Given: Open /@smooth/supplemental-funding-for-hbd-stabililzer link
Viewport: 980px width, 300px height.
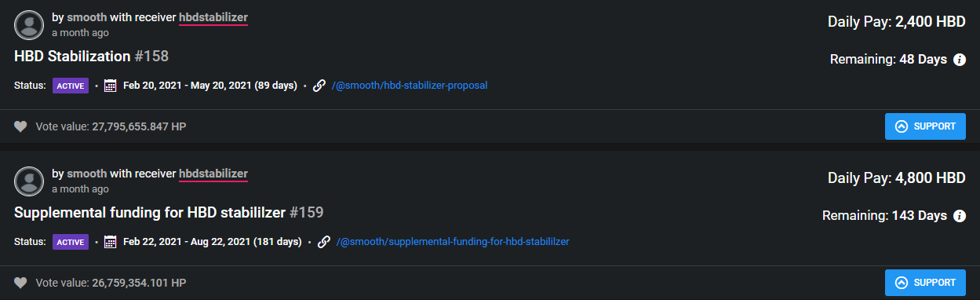Looking at the screenshot, I should (x=453, y=242).
